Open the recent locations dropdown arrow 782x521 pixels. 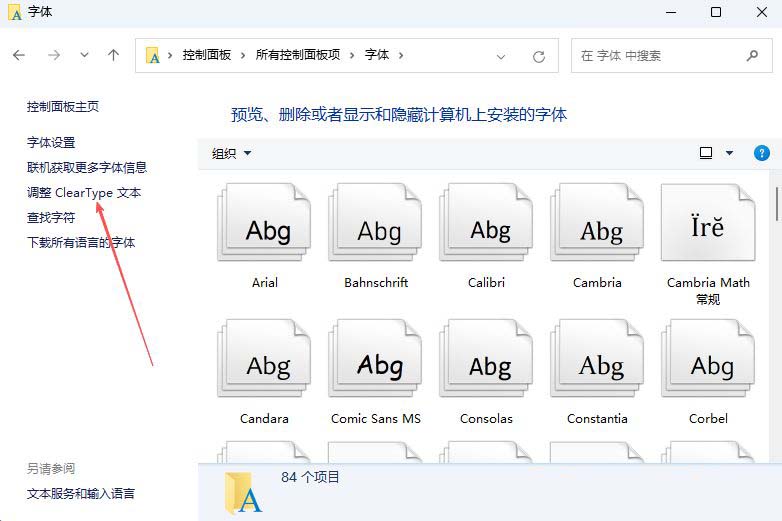(x=84, y=55)
